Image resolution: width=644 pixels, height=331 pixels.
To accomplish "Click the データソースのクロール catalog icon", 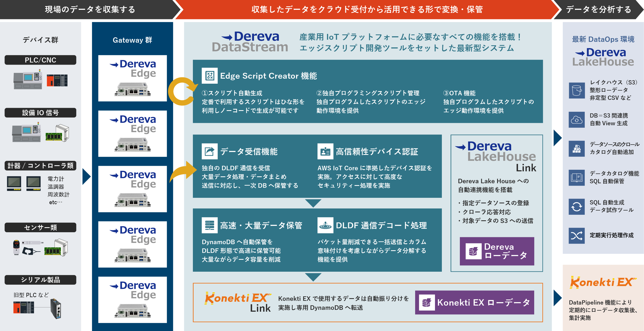I will 577,149.
